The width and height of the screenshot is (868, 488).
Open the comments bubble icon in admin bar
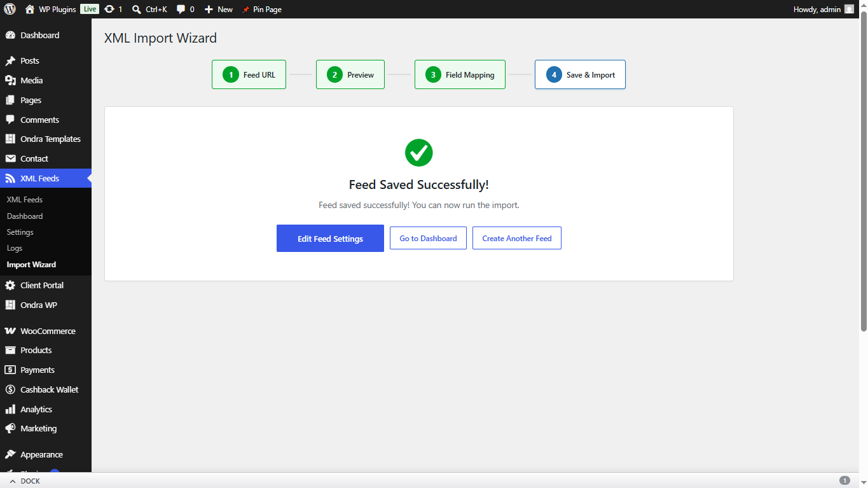[x=181, y=9]
